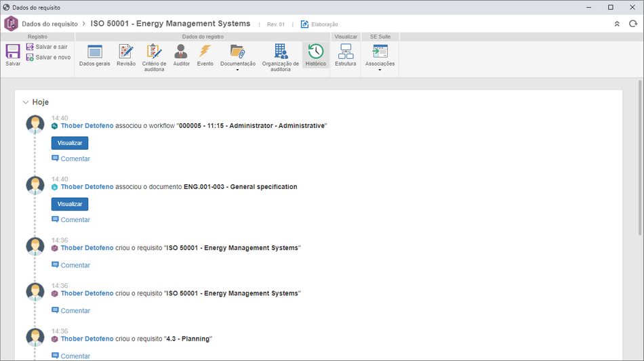Viewport: 644px width, 361px height.
Task: Open the Associações icon
Action: 380,51
